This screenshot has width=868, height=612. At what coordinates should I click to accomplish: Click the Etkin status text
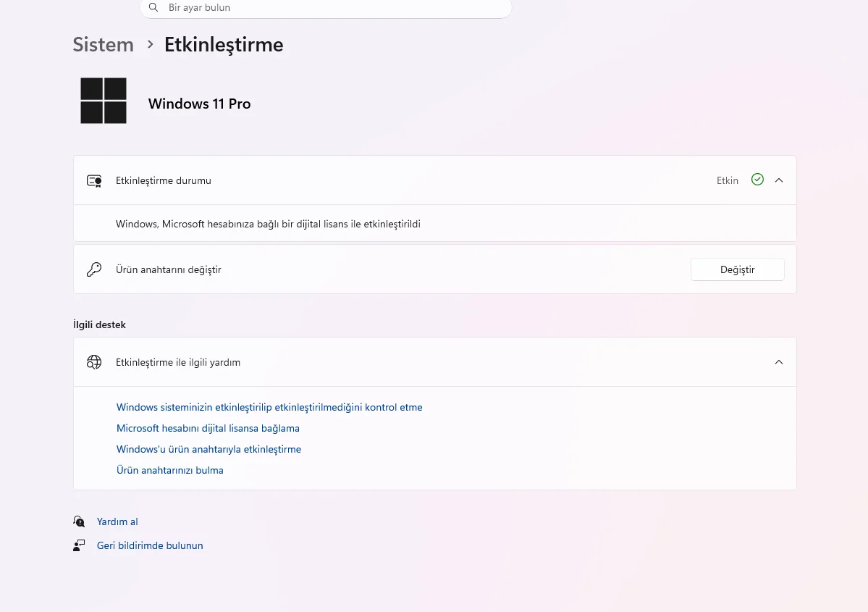tap(728, 180)
